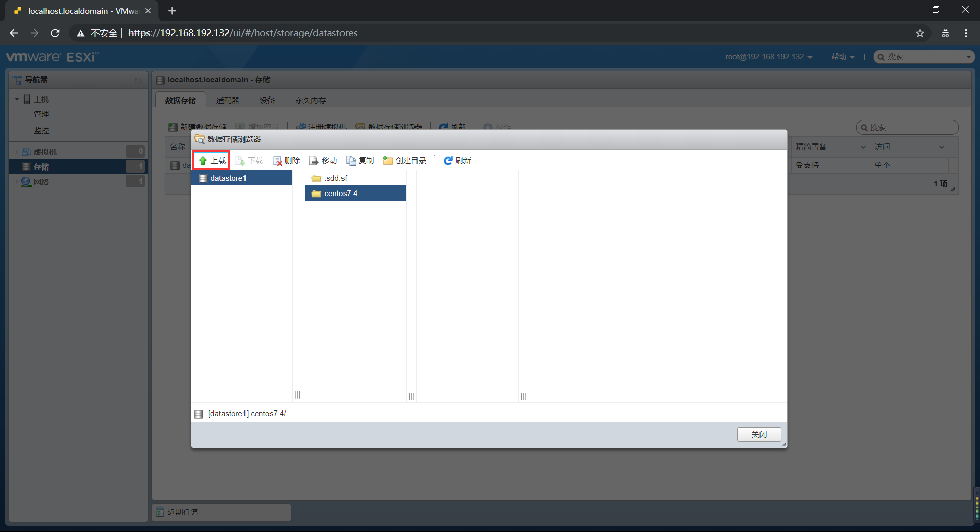Open Manage (管理) under Host
Image resolution: width=980 pixels, height=532 pixels.
coord(41,114)
